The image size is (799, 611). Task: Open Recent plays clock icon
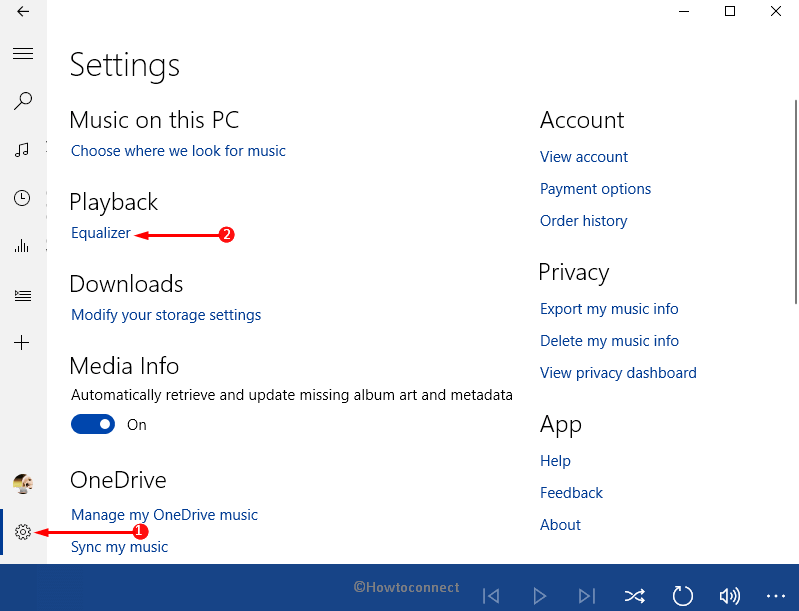click(x=22, y=198)
